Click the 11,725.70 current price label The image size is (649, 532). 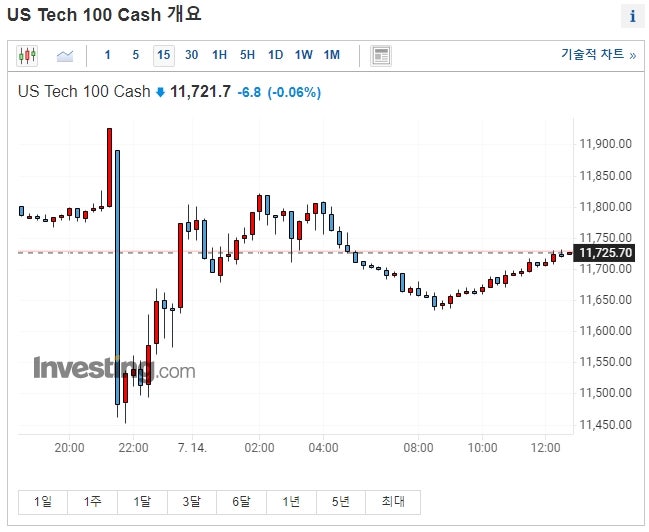(x=605, y=253)
